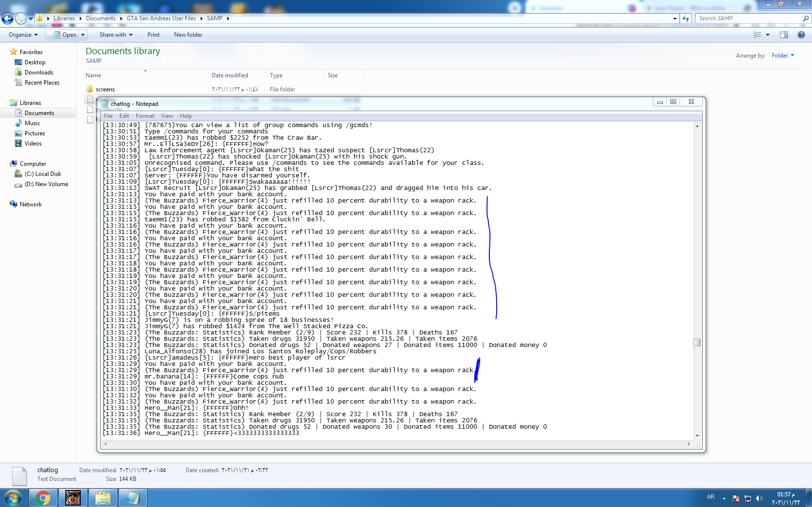Toggle the preview pane icon

pyautogui.click(x=784, y=35)
